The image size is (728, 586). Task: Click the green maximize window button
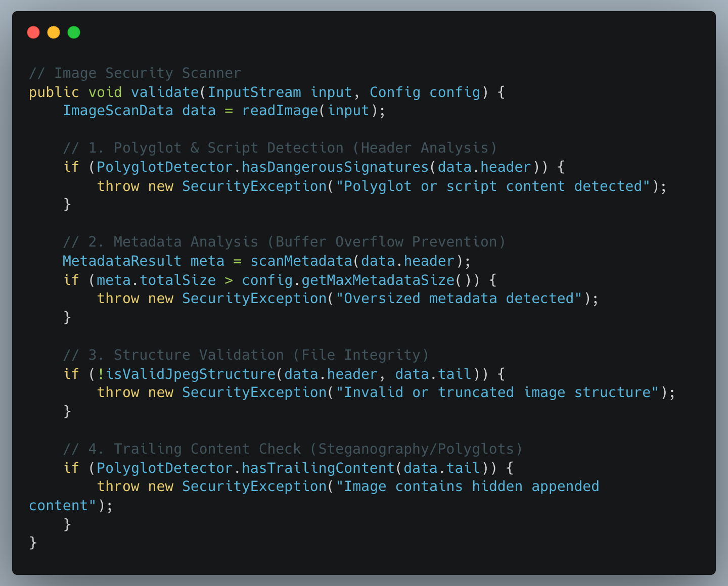click(74, 32)
